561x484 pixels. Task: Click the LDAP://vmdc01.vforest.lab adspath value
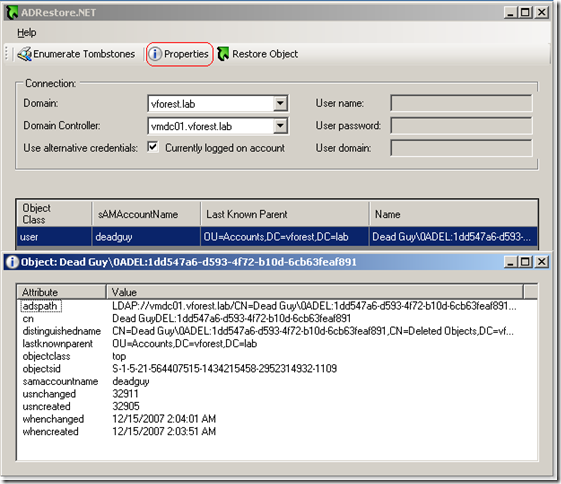click(x=314, y=306)
